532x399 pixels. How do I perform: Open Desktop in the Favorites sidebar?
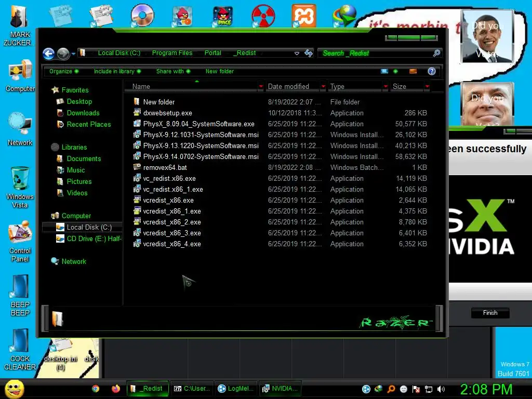pyautogui.click(x=79, y=101)
